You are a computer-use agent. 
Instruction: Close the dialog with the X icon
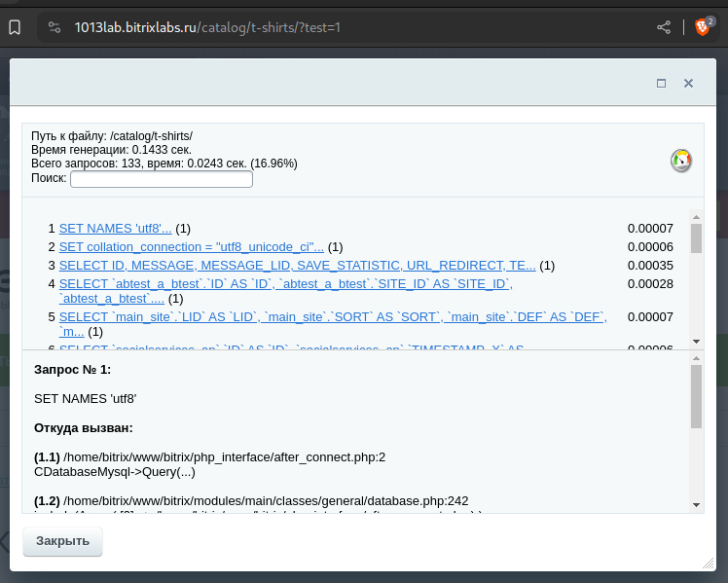click(688, 83)
